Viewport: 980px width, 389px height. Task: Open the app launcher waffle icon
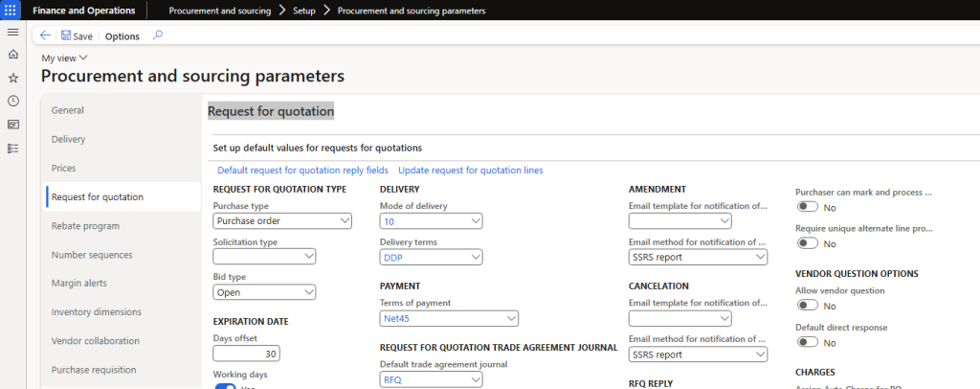point(12,11)
